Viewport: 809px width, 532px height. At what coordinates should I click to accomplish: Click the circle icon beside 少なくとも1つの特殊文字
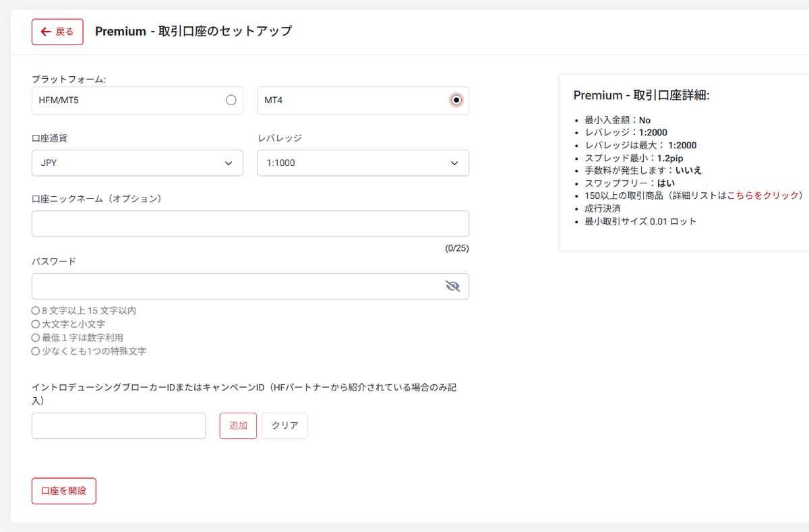coord(36,351)
